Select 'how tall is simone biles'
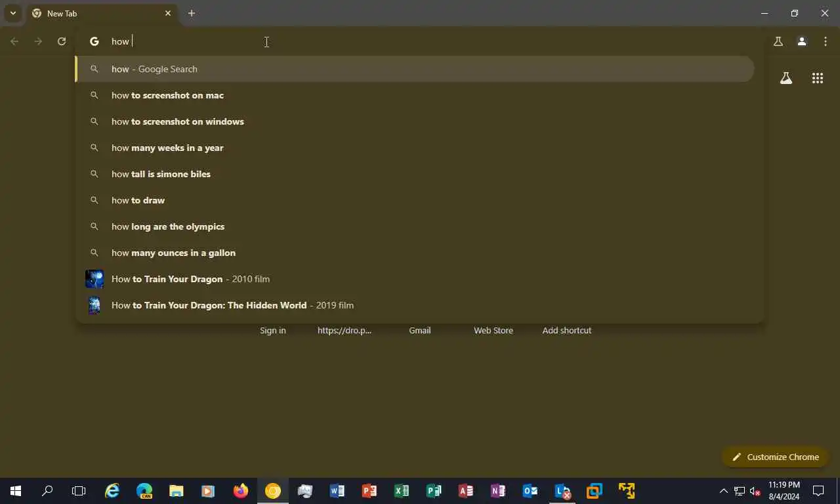 415,174
